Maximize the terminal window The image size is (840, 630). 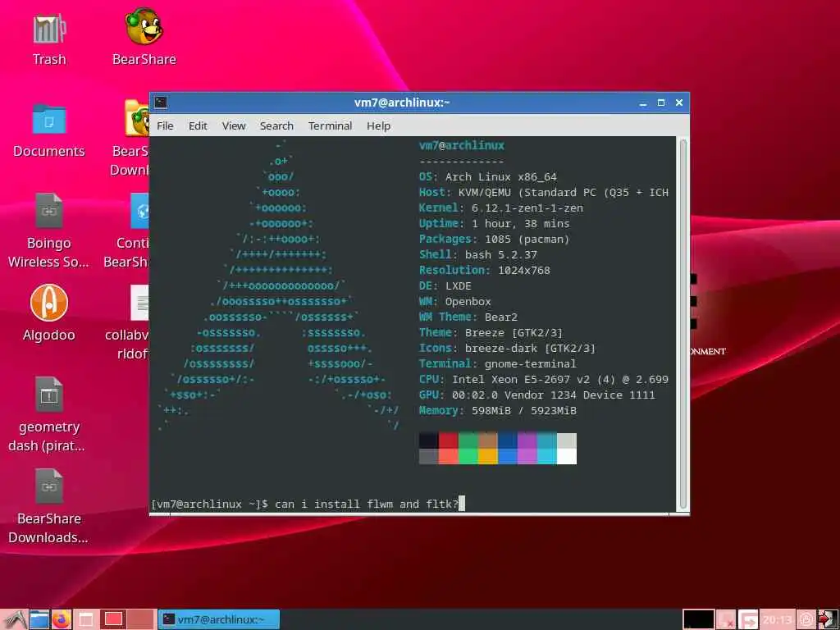pos(661,103)
